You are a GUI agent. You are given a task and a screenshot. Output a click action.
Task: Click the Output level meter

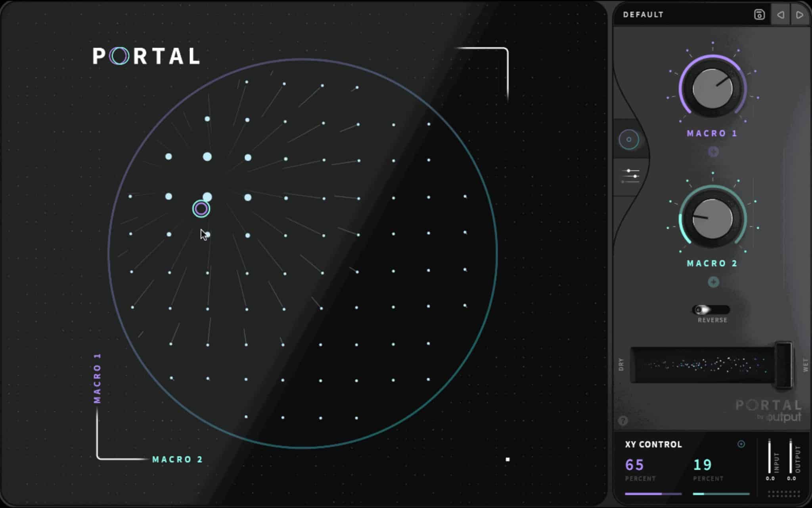tap(791, 456)
